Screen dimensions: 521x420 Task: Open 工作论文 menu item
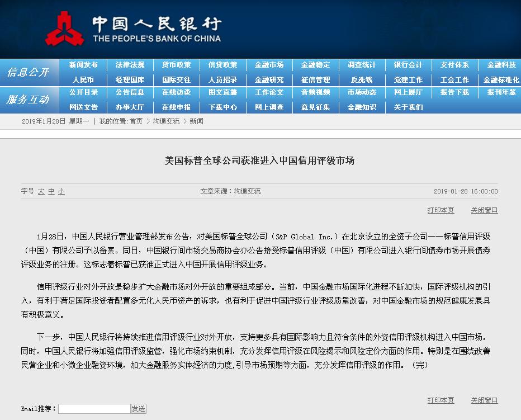tap(269, 92)
